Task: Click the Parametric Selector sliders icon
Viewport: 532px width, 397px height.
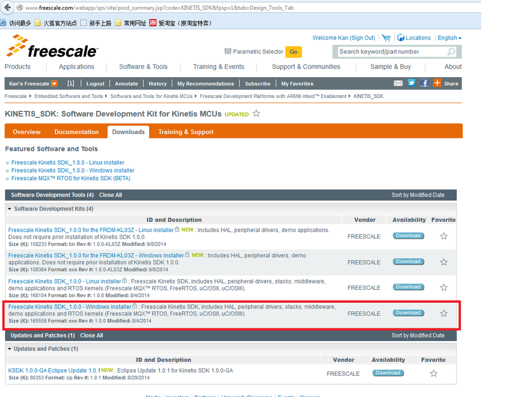Action: click(228, 51)
